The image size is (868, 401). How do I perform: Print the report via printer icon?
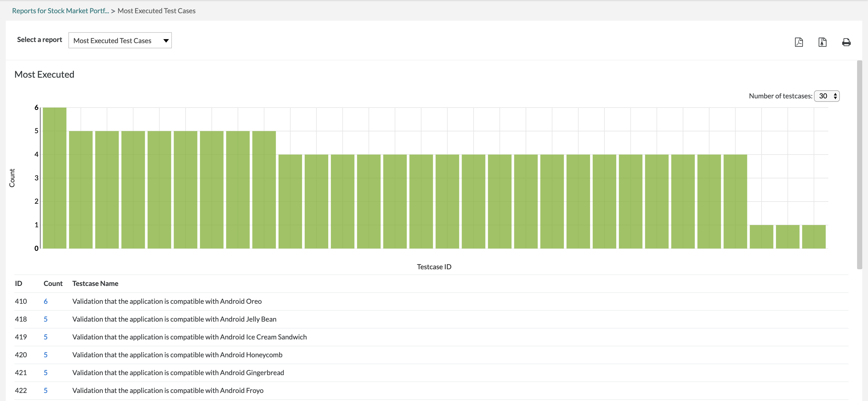(846, 42)
